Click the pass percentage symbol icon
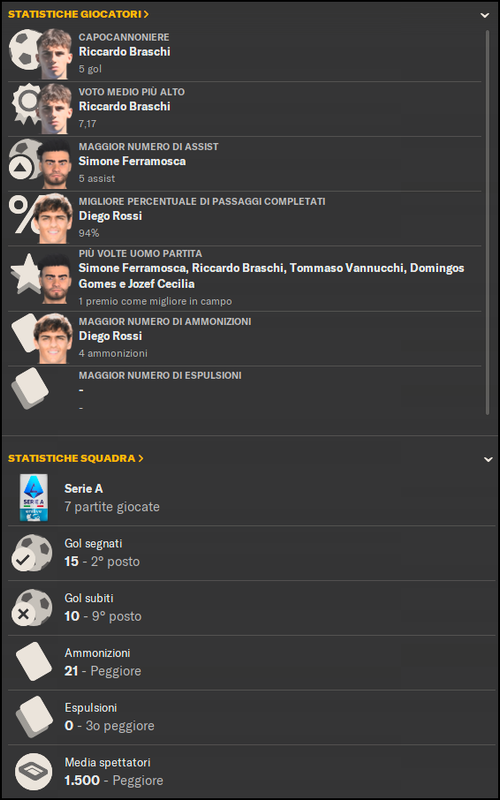The image size is (500, 800). (x=22, y=215)
